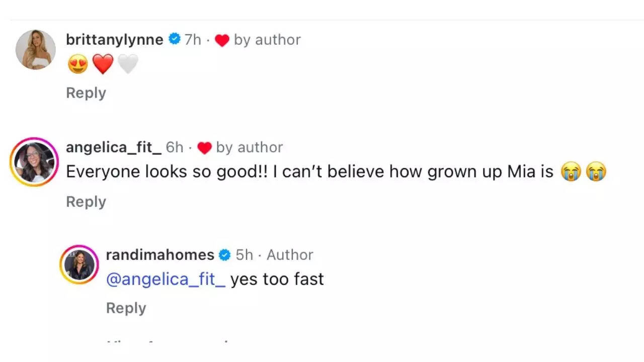
Task: Open randimahomes' profile picture thumbnail
Action: point(79,263)
